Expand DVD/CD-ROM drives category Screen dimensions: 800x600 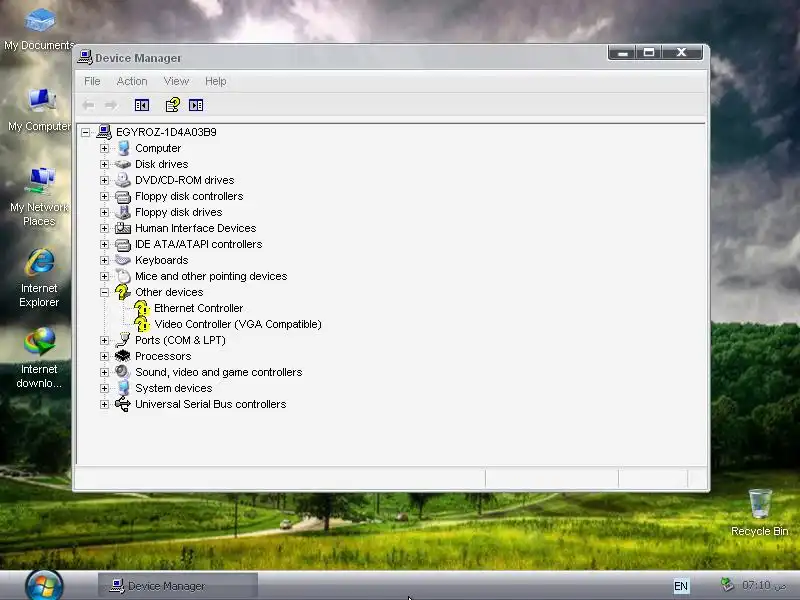(105, 180)
